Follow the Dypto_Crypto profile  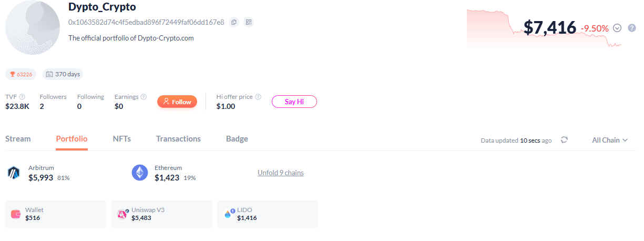click(177, 102)
